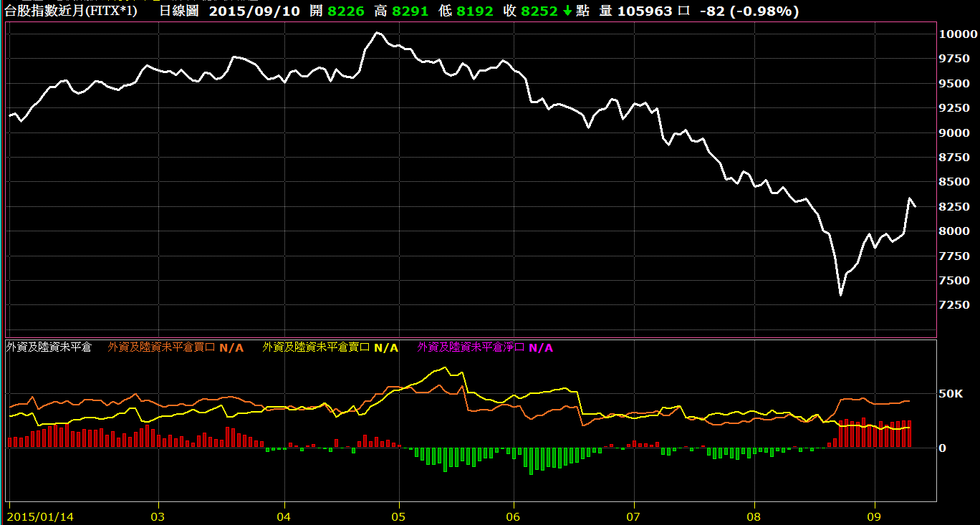This screenshot has height=525, width=980.
Task: Select month 05 on the time axis
Action: [399, 516]
